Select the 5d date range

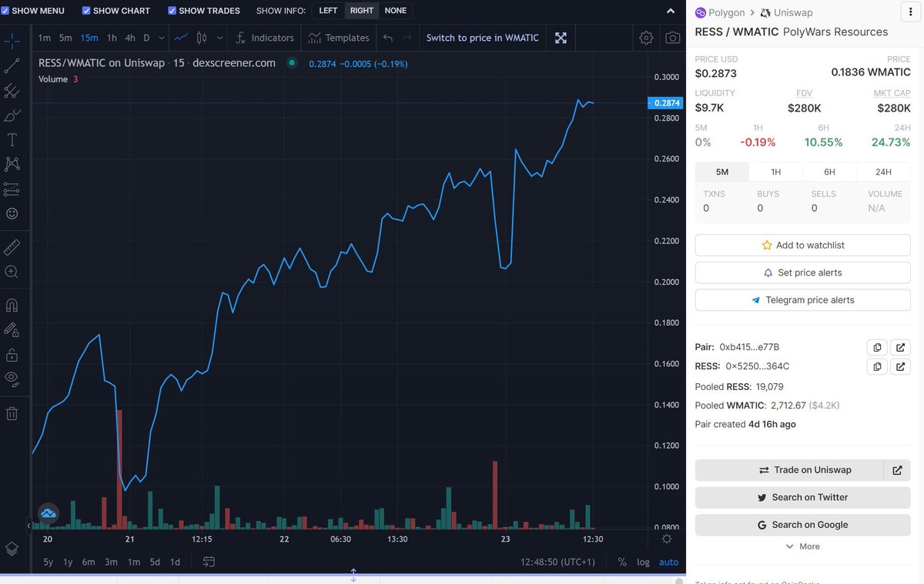click(x=155, y=562)
